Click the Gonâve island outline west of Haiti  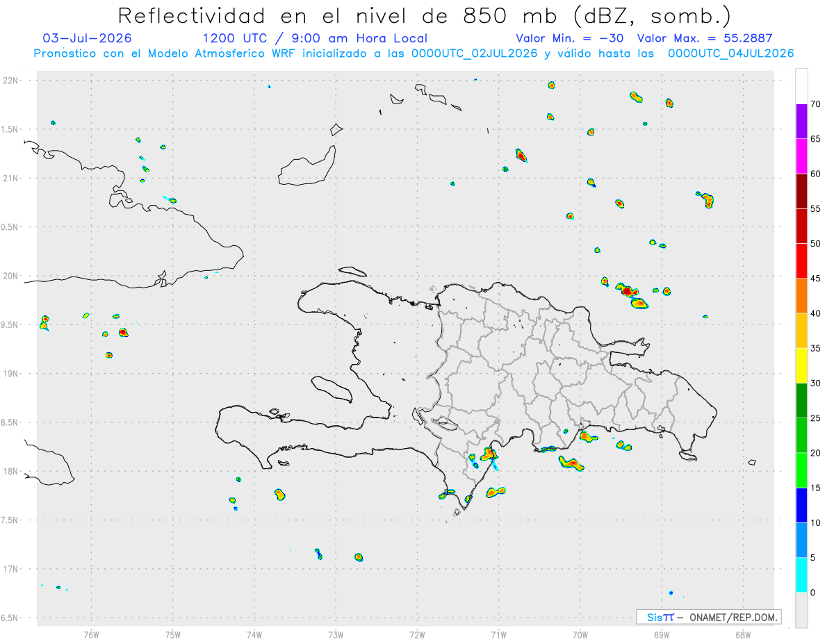coord(331,388)
